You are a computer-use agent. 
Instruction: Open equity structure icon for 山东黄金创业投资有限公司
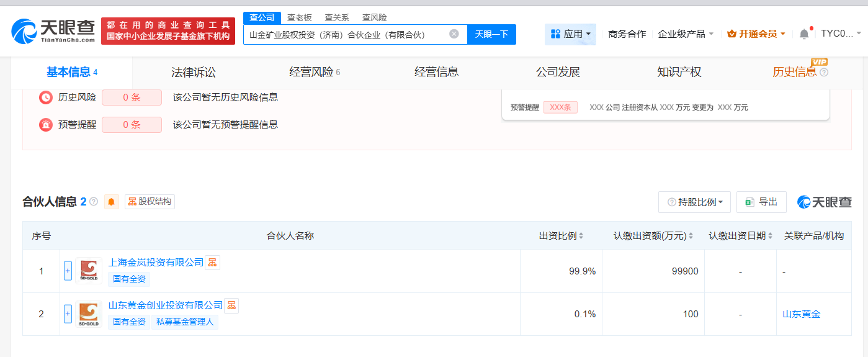pyautogui.click(x=231, y=305)
